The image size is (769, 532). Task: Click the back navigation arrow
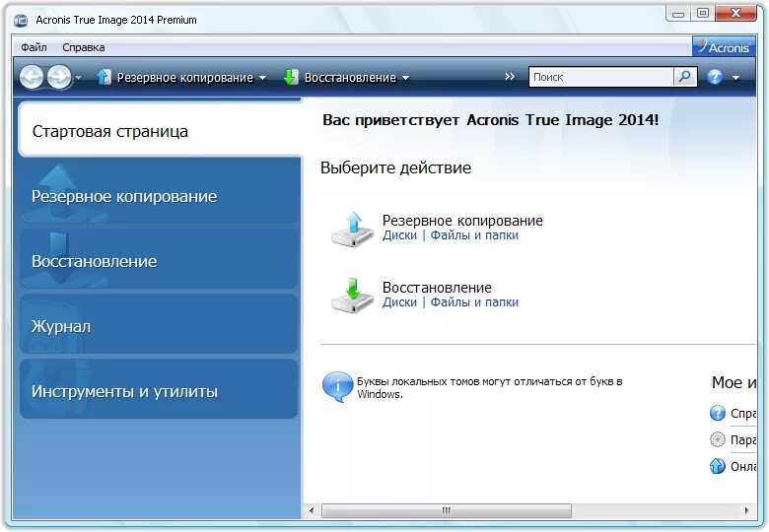[32, 77]
